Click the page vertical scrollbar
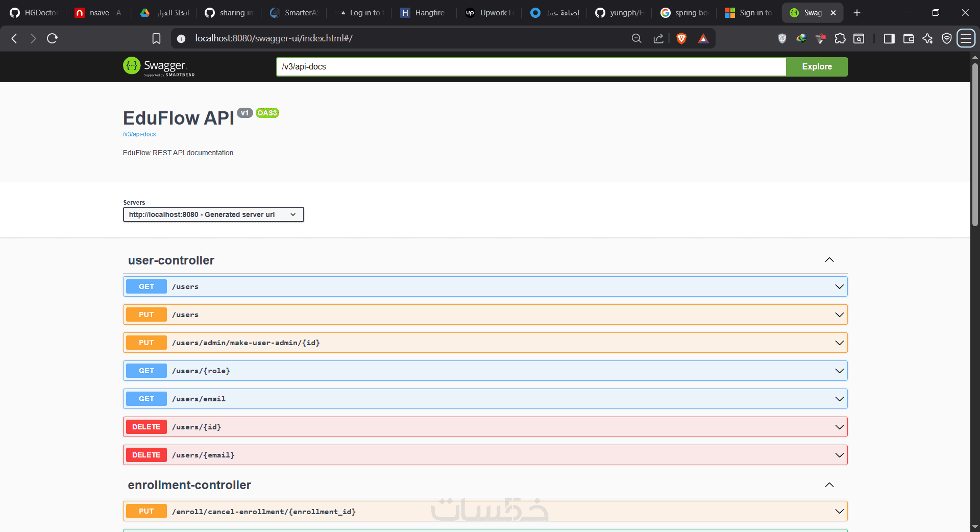980x532 pixels. tap(975, 144)
